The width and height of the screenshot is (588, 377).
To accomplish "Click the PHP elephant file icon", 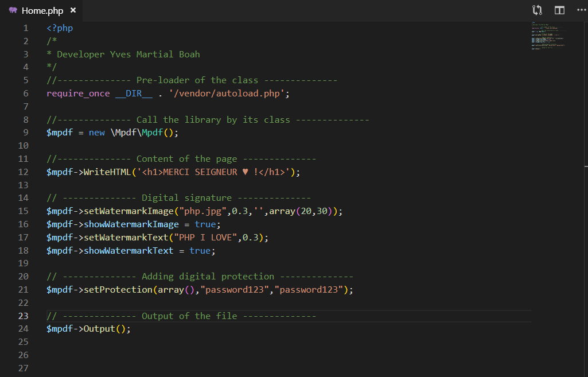I will click(x=13, y=10).
